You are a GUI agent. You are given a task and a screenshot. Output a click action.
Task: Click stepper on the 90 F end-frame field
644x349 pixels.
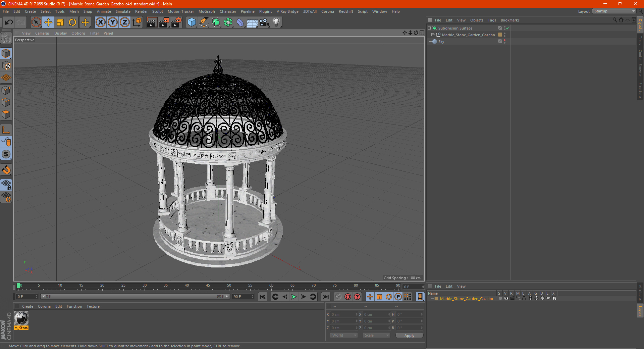pos(253,297)
